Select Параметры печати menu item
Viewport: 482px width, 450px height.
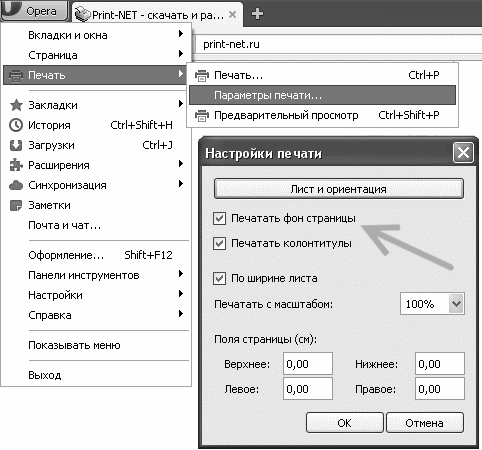322,95
